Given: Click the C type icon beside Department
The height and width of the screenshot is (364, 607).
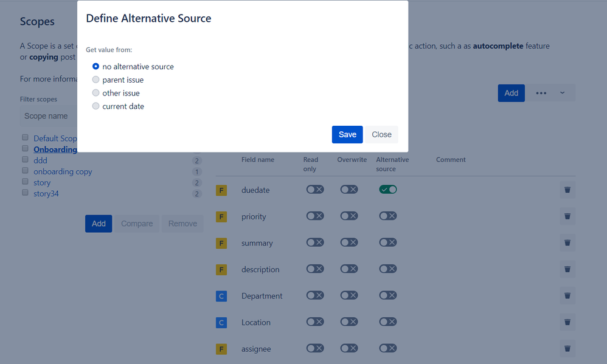Looking at the screenshot, I should [221, 297].
